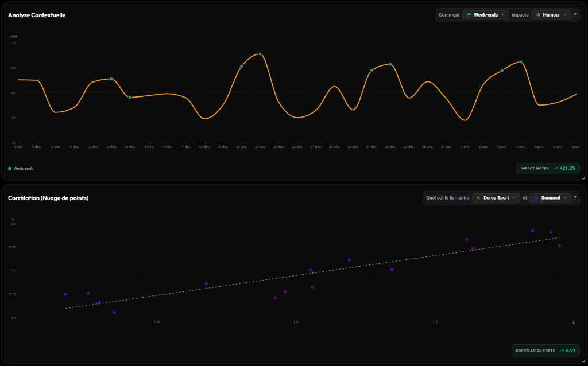Click the Impact Moyen +21.2% badge

(547, 168)
